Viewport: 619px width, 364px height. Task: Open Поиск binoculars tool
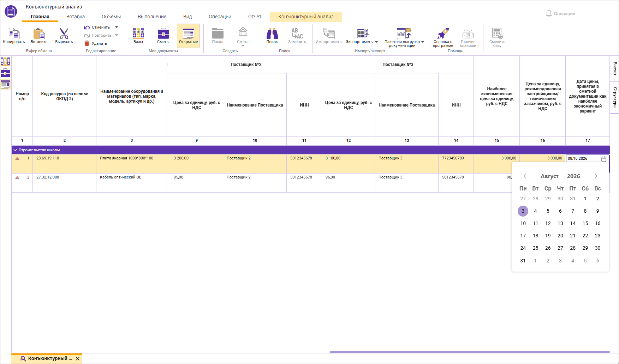click(272, 34)
